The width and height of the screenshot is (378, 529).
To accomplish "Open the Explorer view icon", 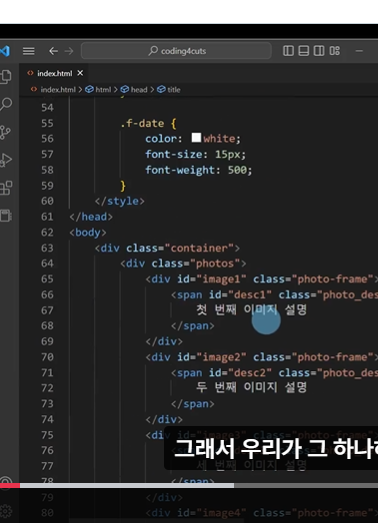I will [6, 77].
